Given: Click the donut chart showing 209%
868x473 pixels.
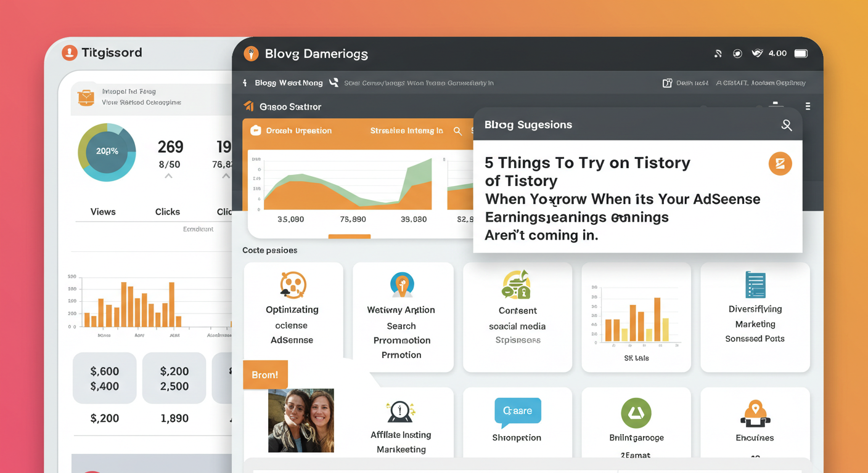Looking at the screenshot, I should pos(107,152).
